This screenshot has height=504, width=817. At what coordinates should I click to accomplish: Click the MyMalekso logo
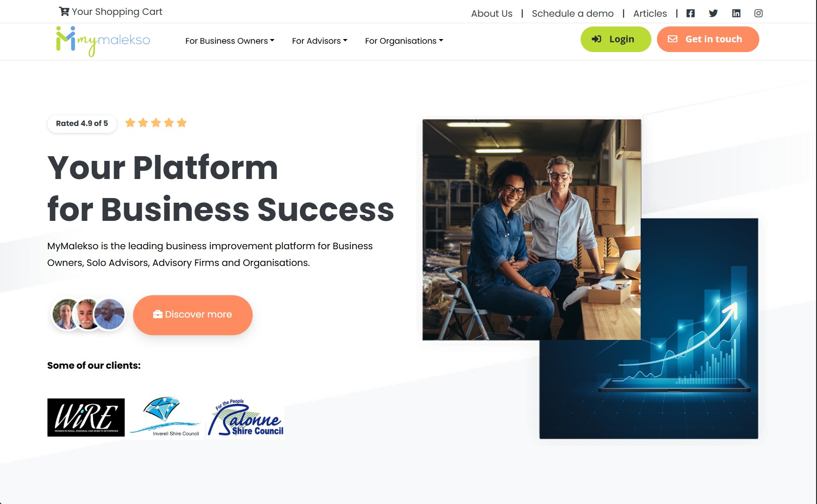[103, 41]
